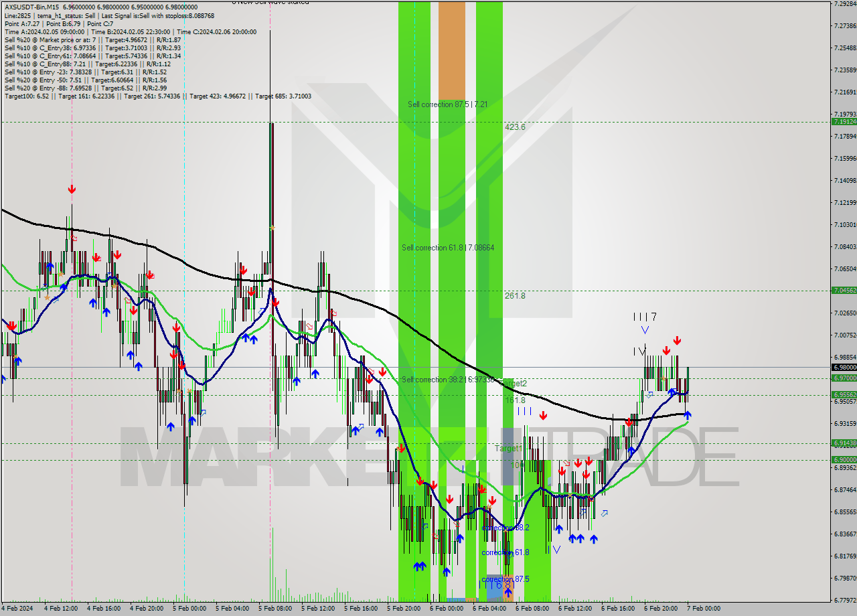857x616 pixels.
Task: Click the 'I V' wave label
Action: click(639, 351)
